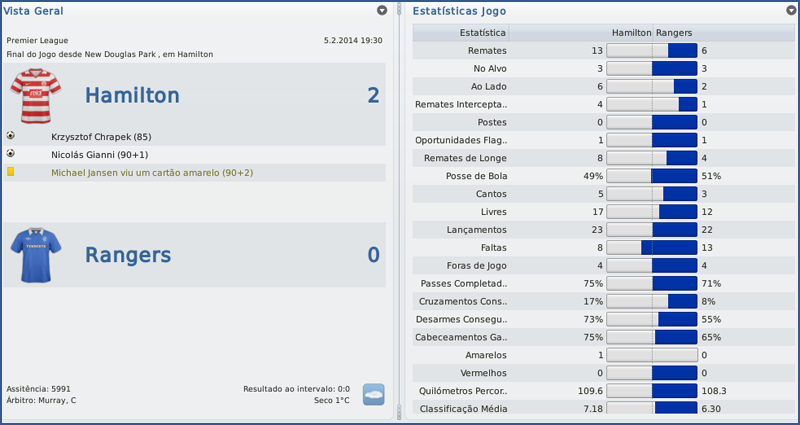Click the Hamilton column header in statistics
The width and height of the screenshot is (800, 425).
click(x=631, y=33)
